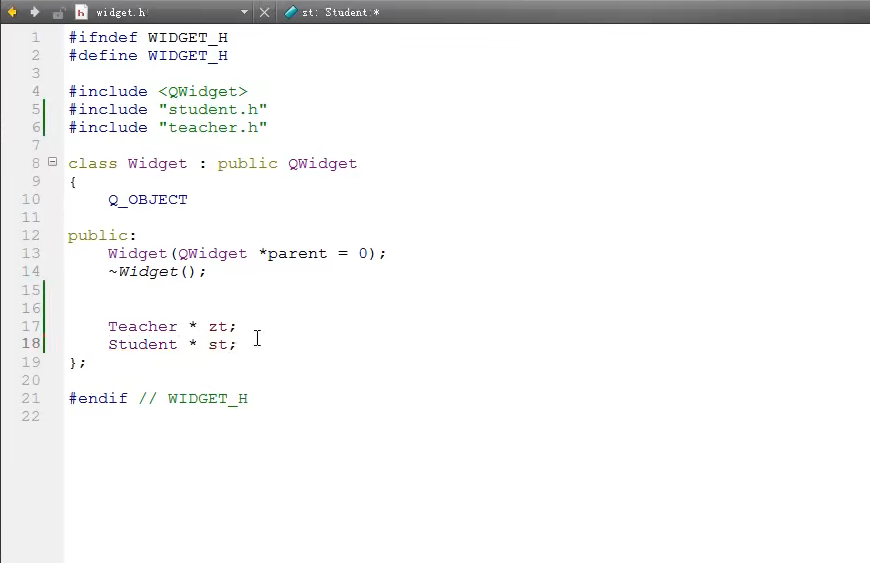Viewport: 870px width, 563px height.
Task: Go back with the yellow left arrow
Action: tap(12, 12)
